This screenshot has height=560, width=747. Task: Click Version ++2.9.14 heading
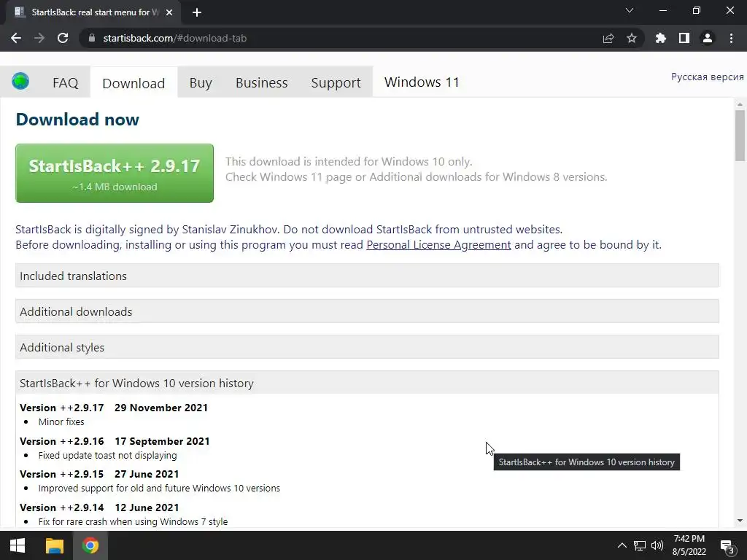click(x=99, y=507)
